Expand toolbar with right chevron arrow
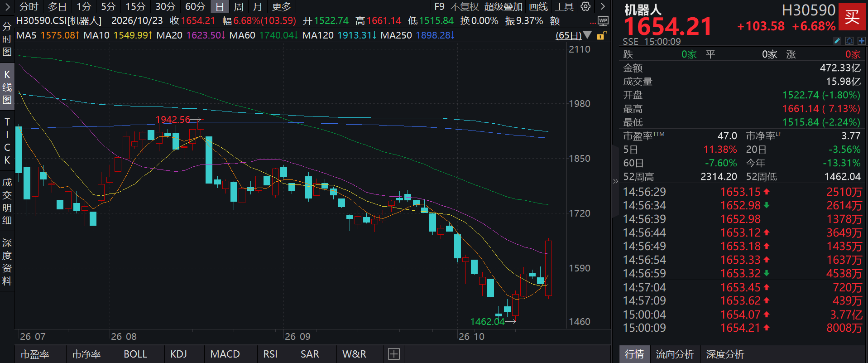The height and width of the screenshot is (363, 868). (x=603, y=6)
